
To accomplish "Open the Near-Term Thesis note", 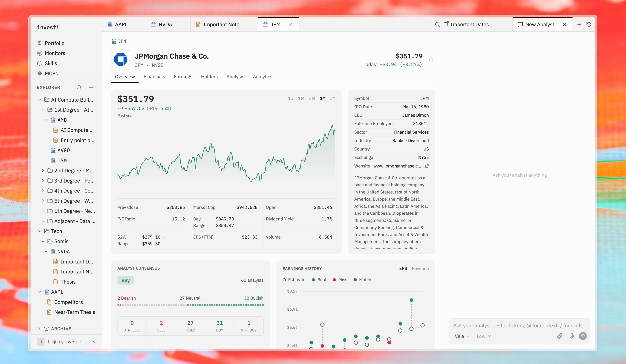I will [74, 312].
